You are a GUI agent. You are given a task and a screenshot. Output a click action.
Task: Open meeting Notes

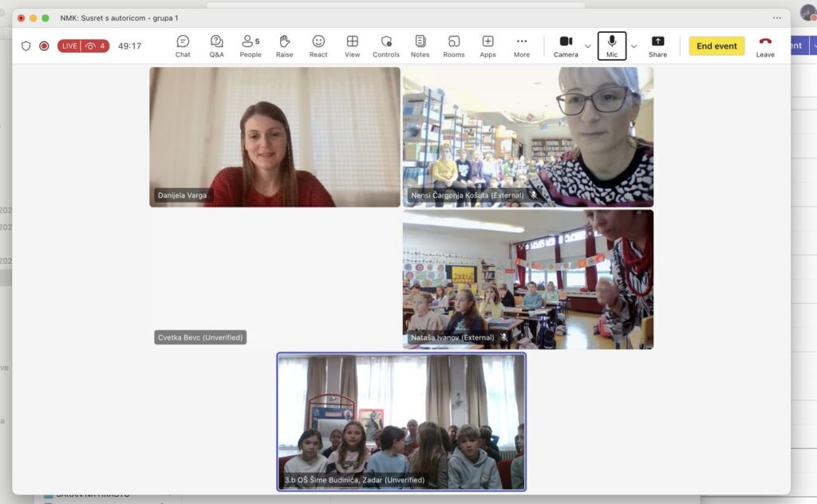pyautogui.click(x=420, y=46)
